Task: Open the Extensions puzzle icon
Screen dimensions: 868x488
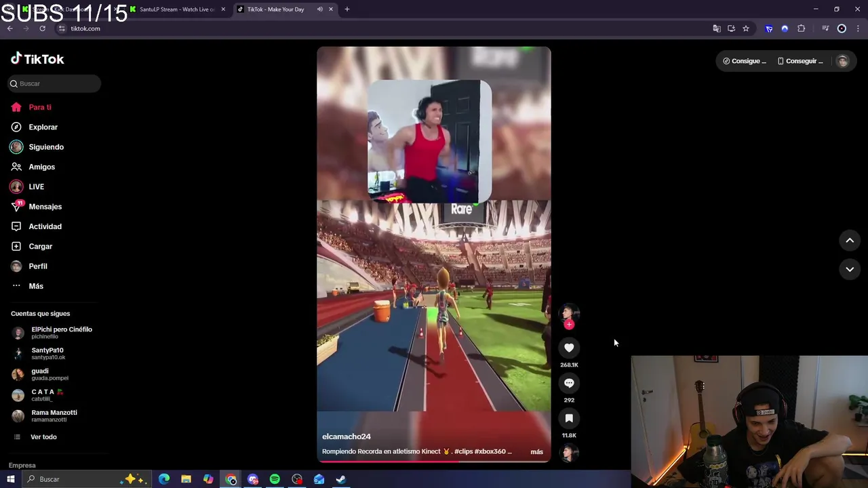Action: tap(802, 28)
